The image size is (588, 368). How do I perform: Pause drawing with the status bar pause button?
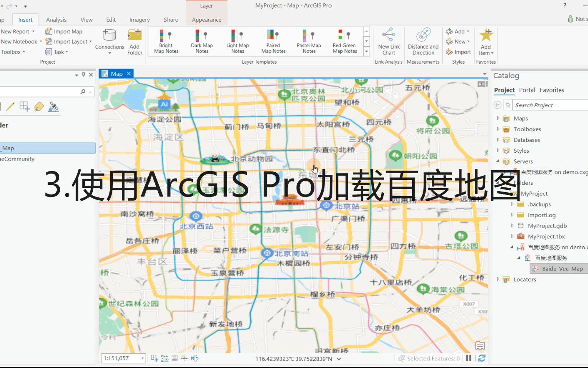pos(468,358)
